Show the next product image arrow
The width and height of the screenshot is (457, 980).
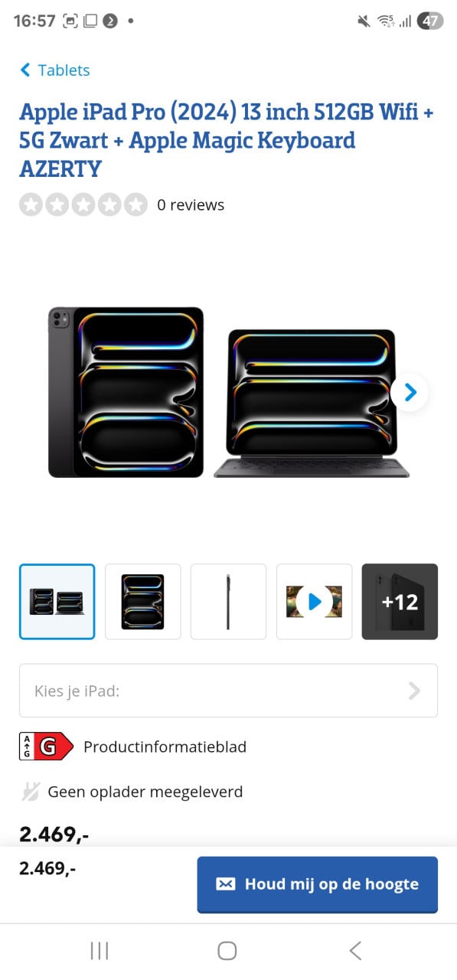410,393
